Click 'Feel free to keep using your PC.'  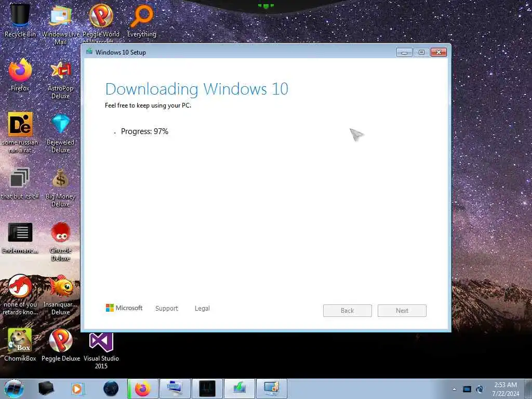click(x=148, y=105)
